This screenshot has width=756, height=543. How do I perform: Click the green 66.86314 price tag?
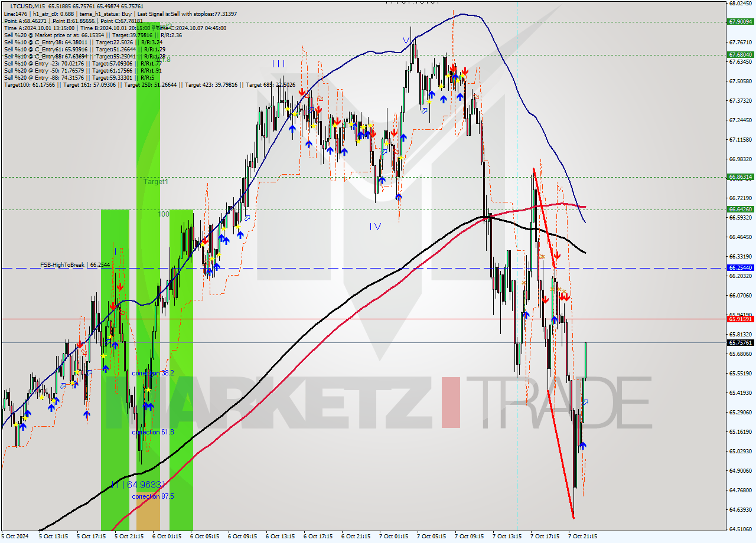(741, 177)
